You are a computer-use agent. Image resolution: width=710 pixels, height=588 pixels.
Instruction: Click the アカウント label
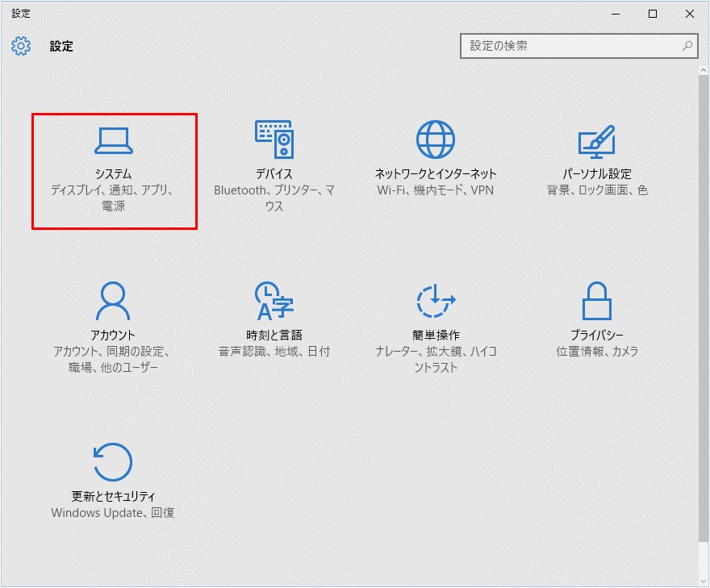click(x=113, y=335)
